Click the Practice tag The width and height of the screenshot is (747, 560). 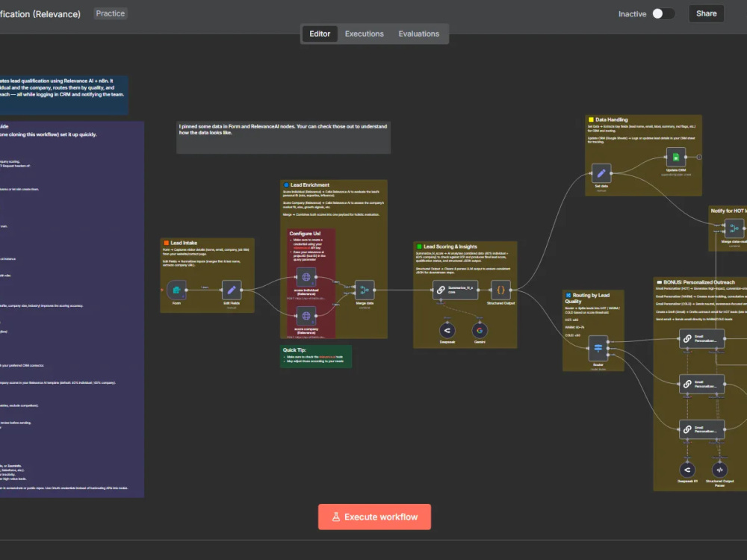click(110, 13)
